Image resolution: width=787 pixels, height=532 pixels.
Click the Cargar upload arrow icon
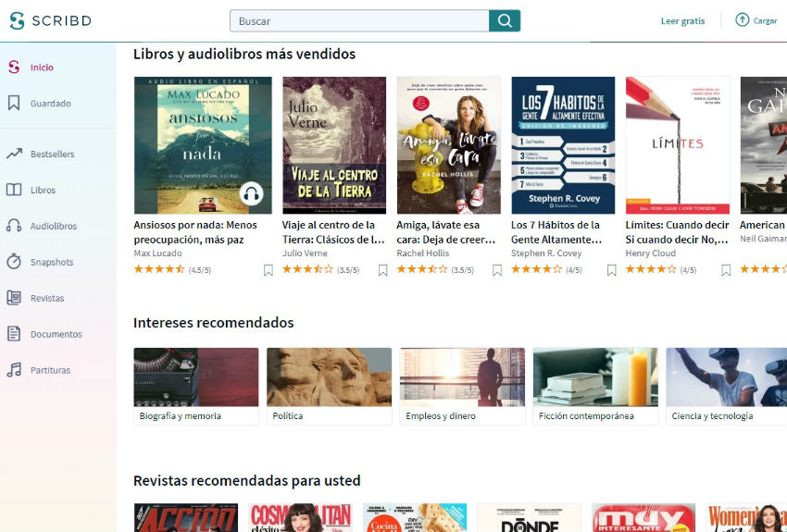(743, 20)
